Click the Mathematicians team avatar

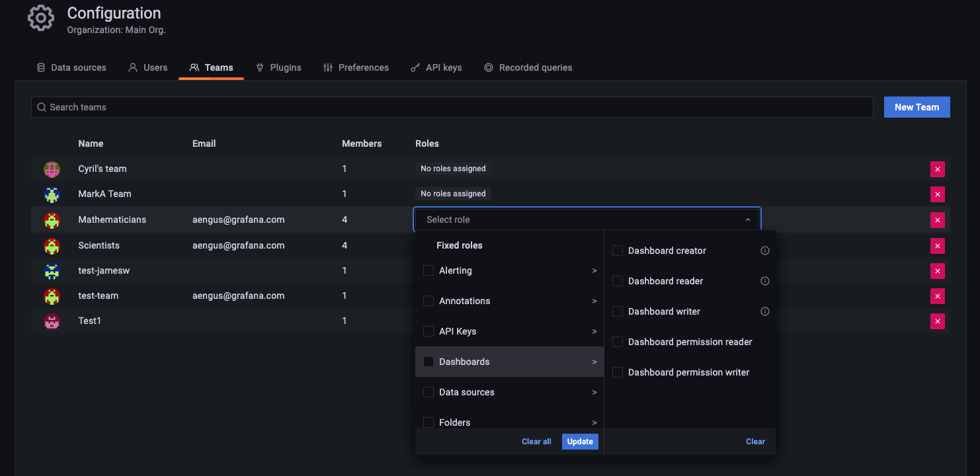click(x=52, y=219)
